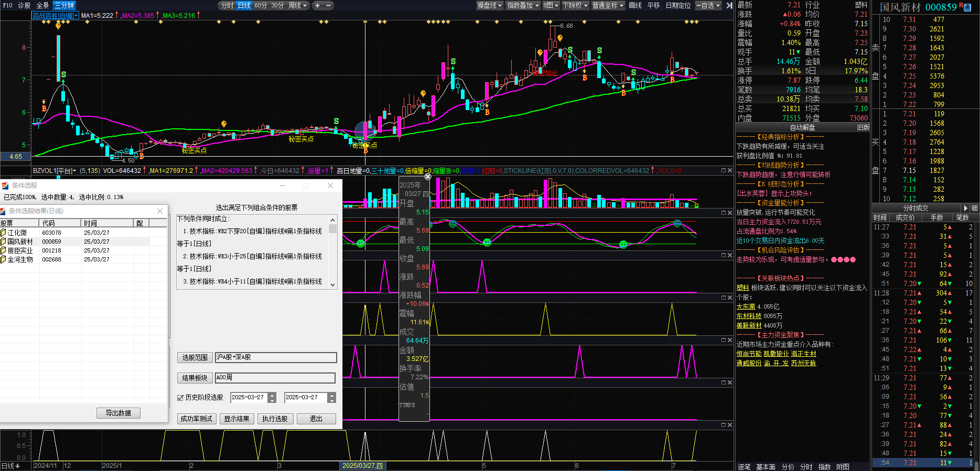Click the 通 badge next to stock code 000859
Screen dimensions: 980x471
(x=968, y=7)
